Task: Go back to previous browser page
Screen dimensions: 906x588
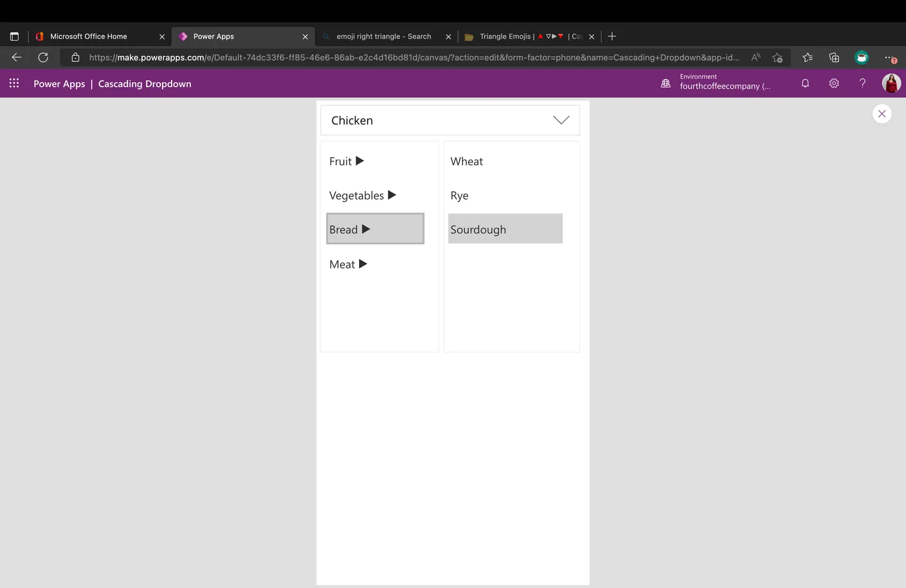Action: coord(16,57)
